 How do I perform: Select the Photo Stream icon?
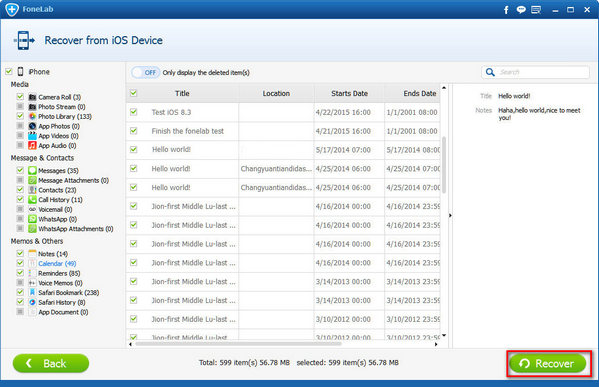(x=32, y=107)
